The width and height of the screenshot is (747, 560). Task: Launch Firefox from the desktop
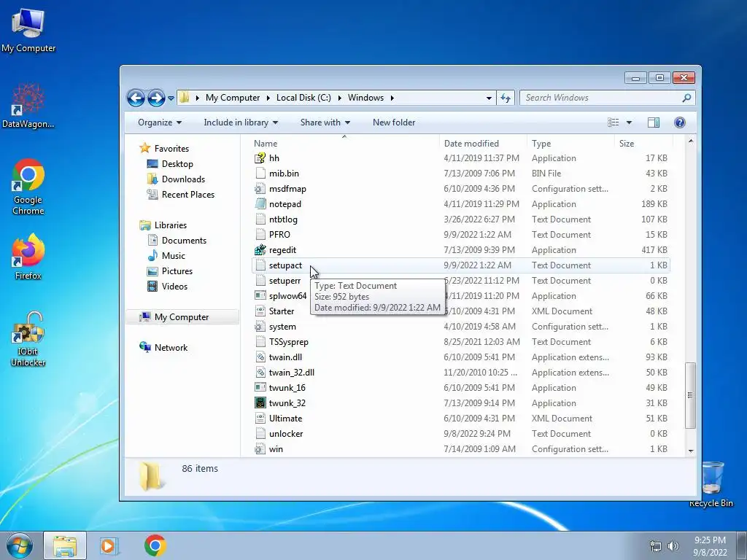(x=28, y=257)
